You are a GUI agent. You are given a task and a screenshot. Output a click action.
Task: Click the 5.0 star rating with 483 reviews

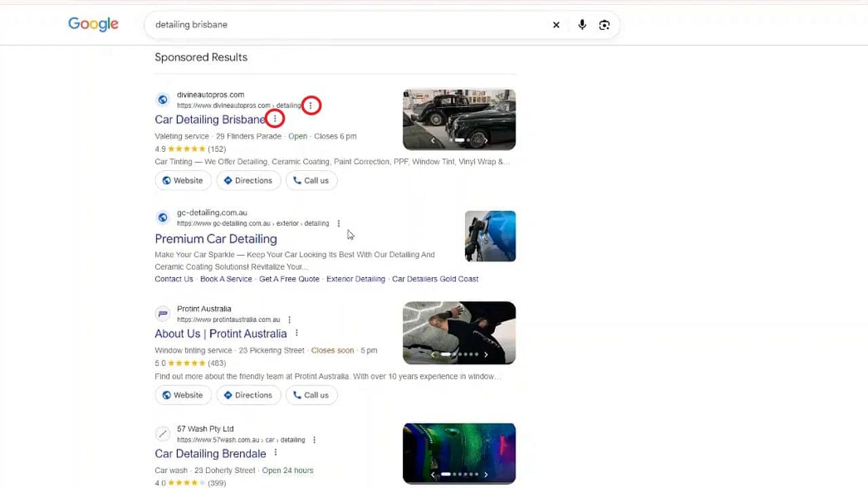pyautogui.click(x=191, y=363)
